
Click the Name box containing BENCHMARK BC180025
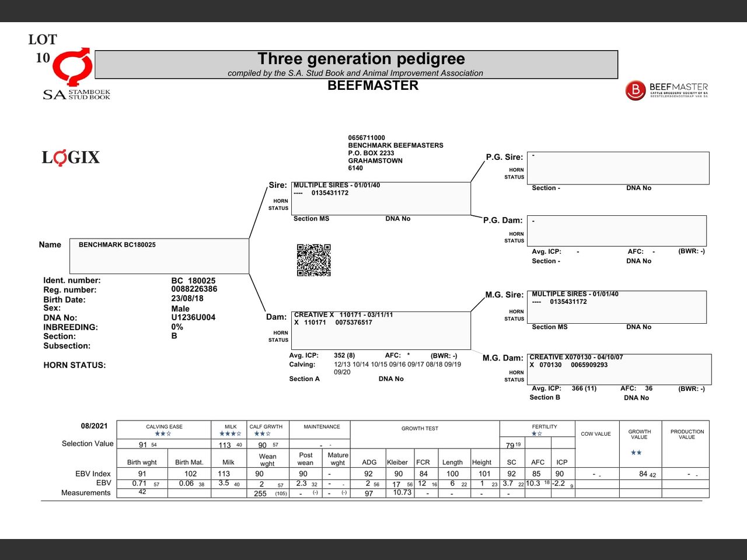click(x=159, y=256)
